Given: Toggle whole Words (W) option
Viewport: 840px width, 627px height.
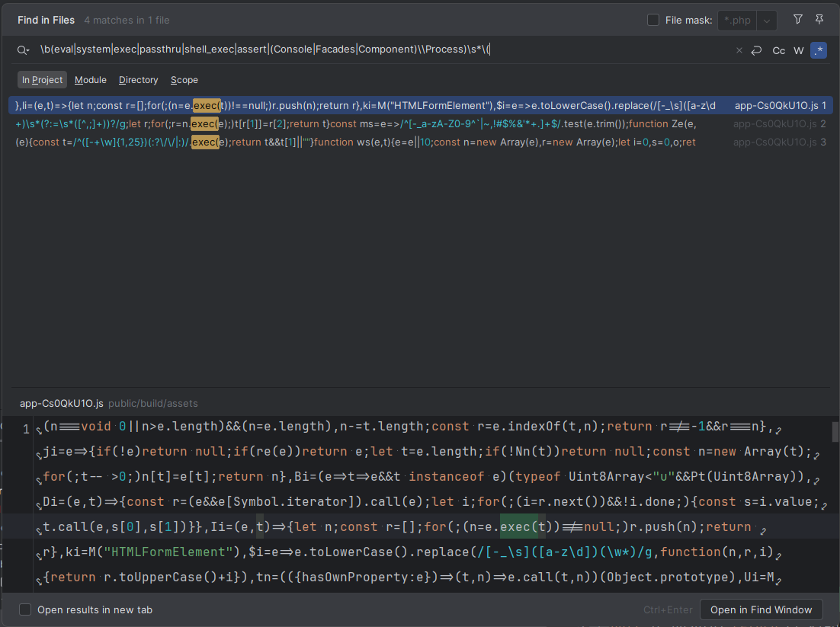Looking at the screenshot, I should pyautogui.click(x=799, y=50).
